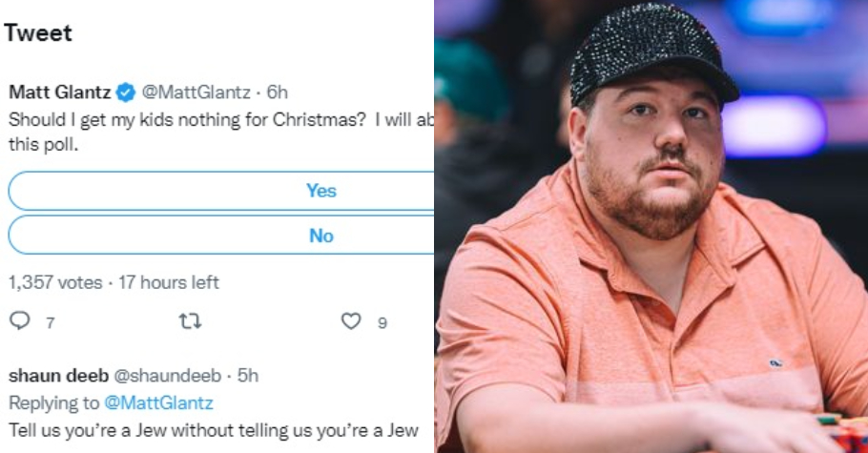Click the Tweet header title
868x453 pixels.
pos(38,33)
